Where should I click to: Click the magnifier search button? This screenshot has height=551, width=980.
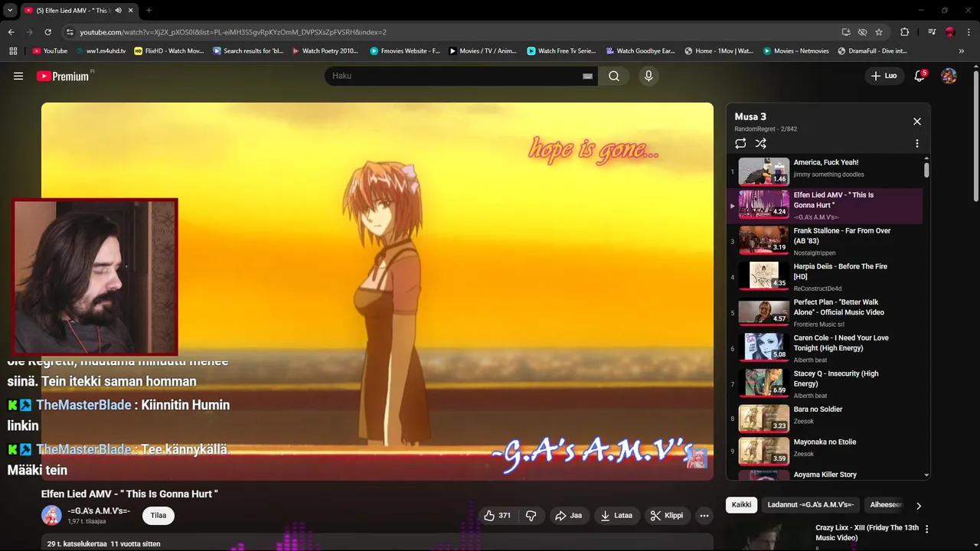pyautogui.click(x=614, y=76)
